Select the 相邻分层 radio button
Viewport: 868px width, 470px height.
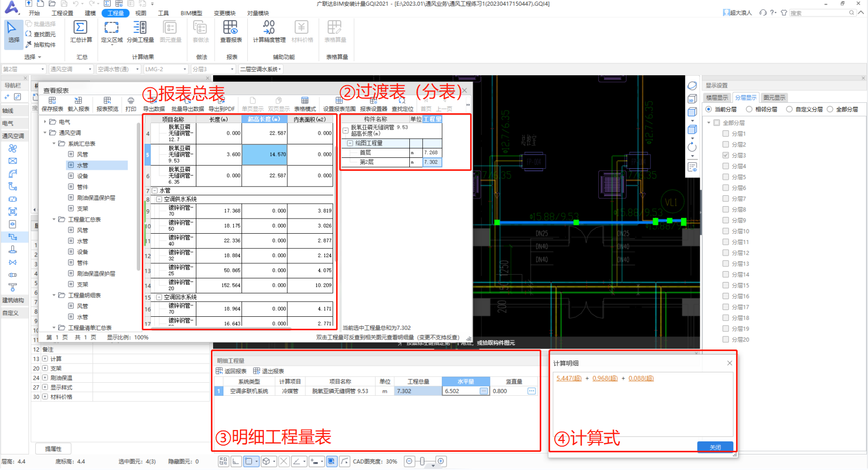click(x=749, y=109)
